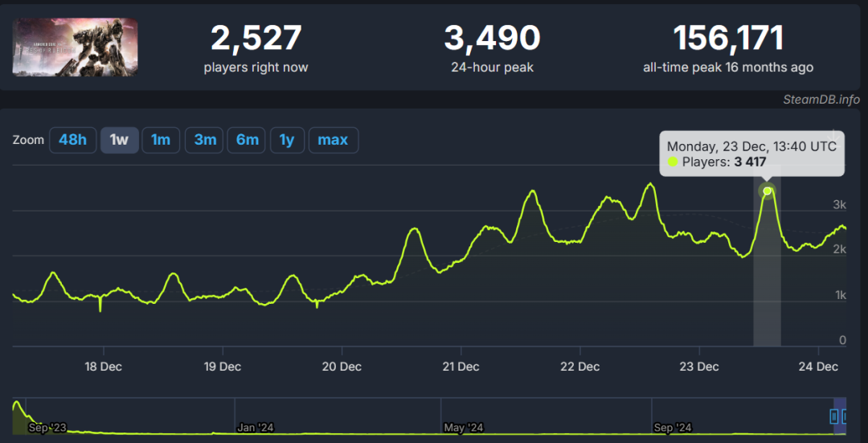Select the 1w zoom range
This screenshot has width=868, height=443.
119,140
